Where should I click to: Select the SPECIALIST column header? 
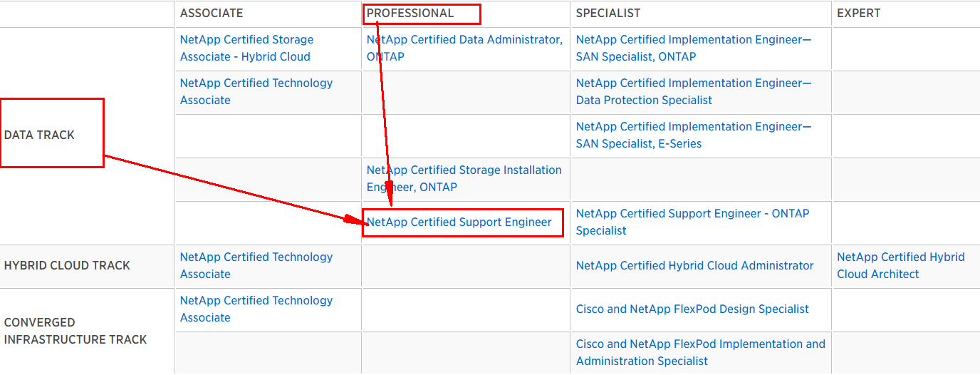[x=608, y=14]
